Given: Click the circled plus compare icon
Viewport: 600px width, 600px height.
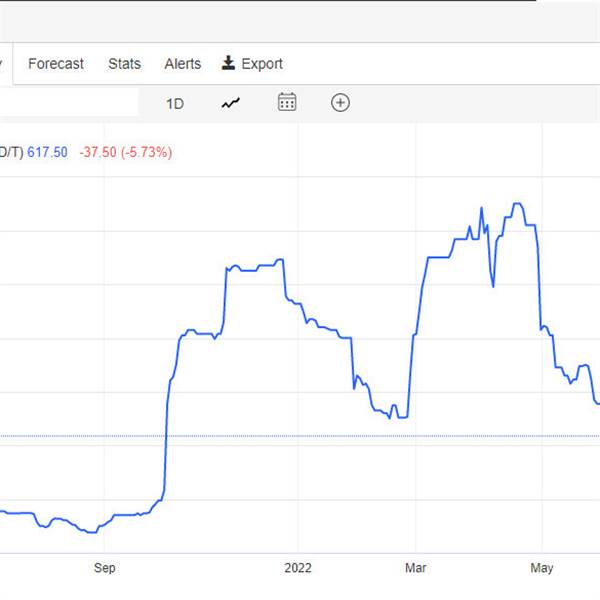Looking at the screenshot, I should 340,103.
